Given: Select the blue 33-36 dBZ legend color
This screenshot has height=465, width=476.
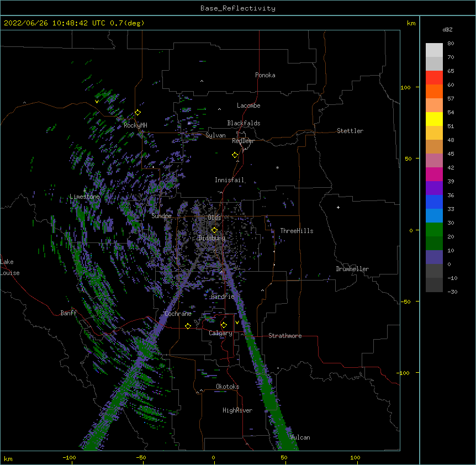Looking at the screenshot, I should pos(434,202).
